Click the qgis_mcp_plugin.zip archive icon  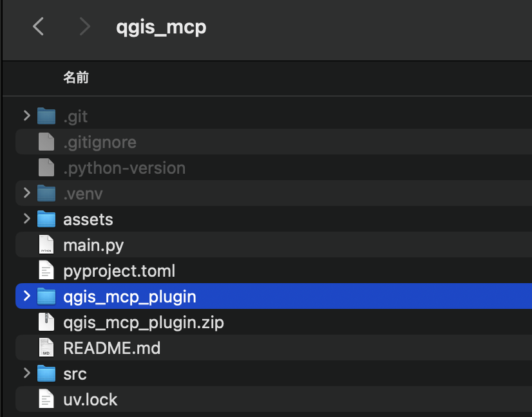coord(46,322)
